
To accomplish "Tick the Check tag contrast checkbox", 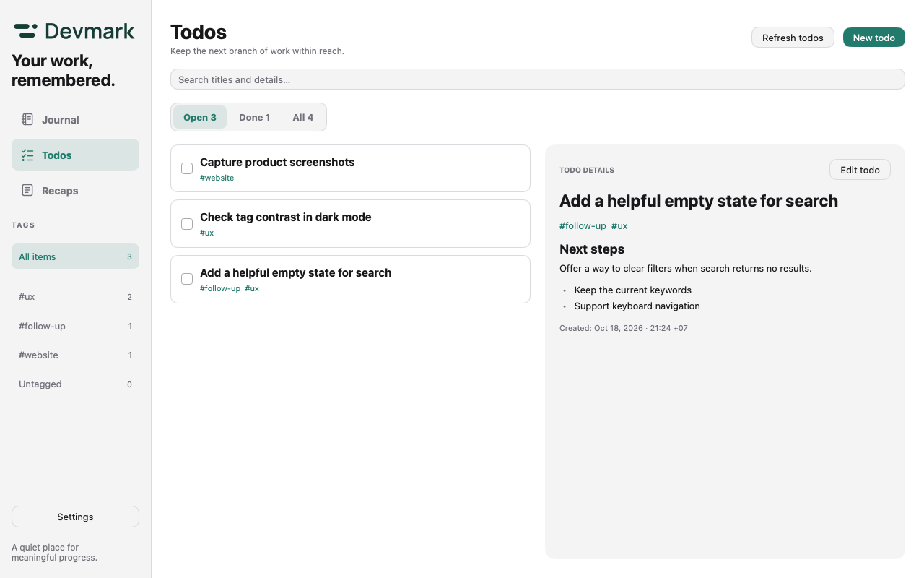I will 187,224.
